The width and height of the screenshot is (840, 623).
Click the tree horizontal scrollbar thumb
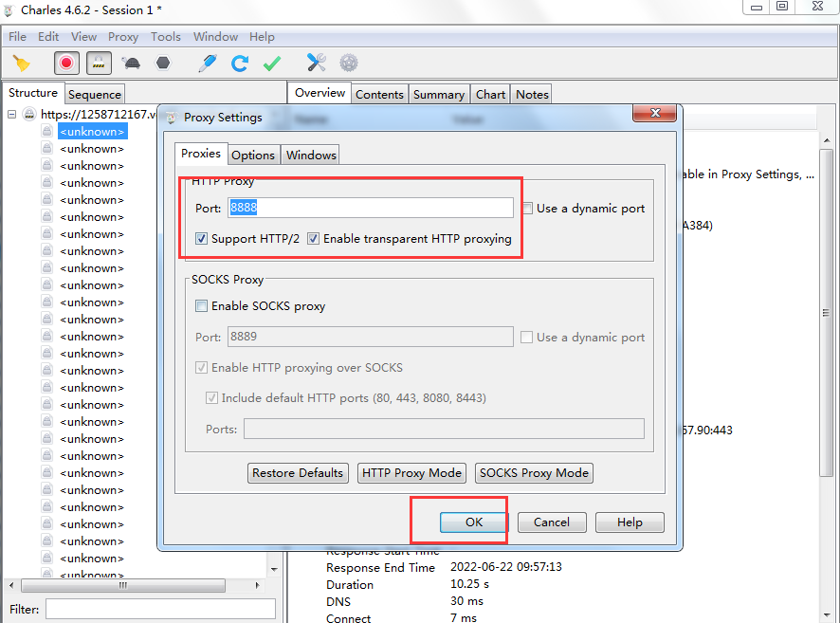tap(122, 585)
